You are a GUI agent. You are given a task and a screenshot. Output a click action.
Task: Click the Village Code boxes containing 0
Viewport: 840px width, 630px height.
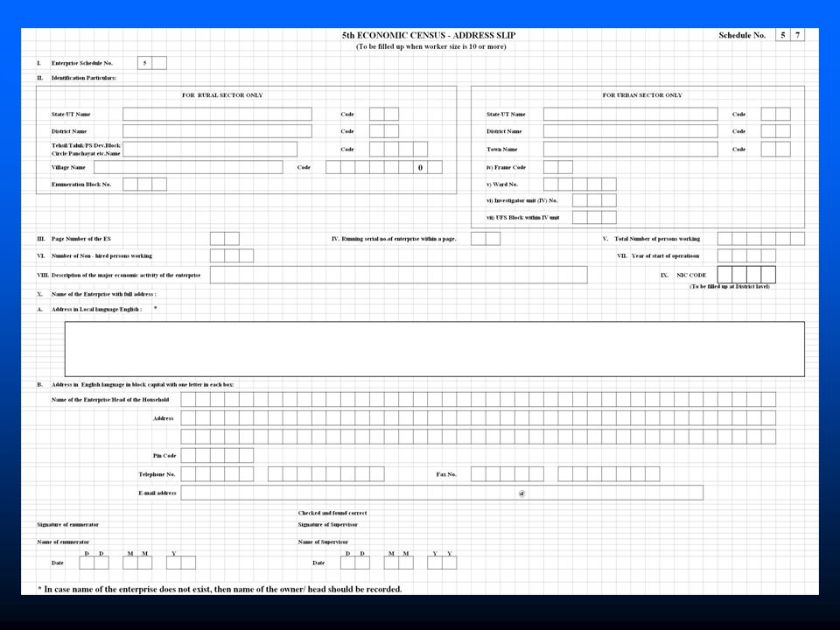coord(384,167)
